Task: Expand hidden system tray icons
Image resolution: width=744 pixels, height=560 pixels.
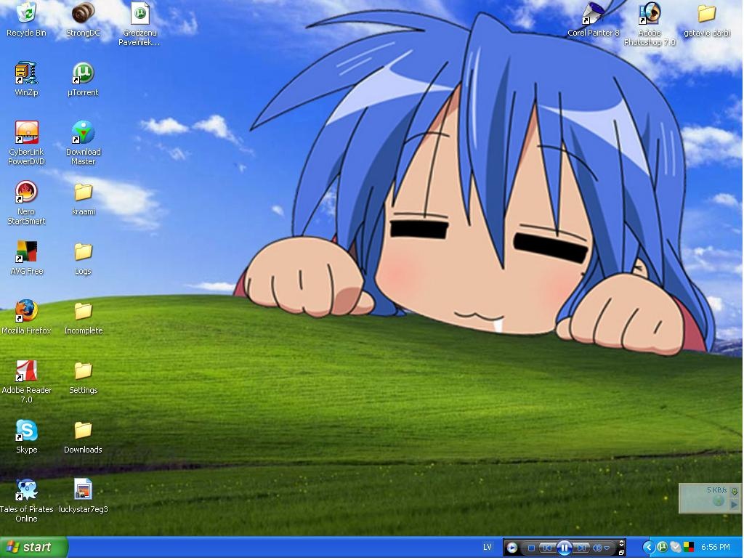Action: pyautogui.click(x=648, y=547)
